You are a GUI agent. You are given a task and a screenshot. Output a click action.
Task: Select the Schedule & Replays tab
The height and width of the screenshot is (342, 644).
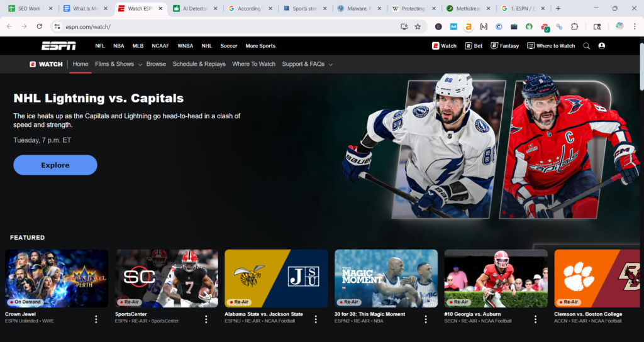(x=199, y=64)
